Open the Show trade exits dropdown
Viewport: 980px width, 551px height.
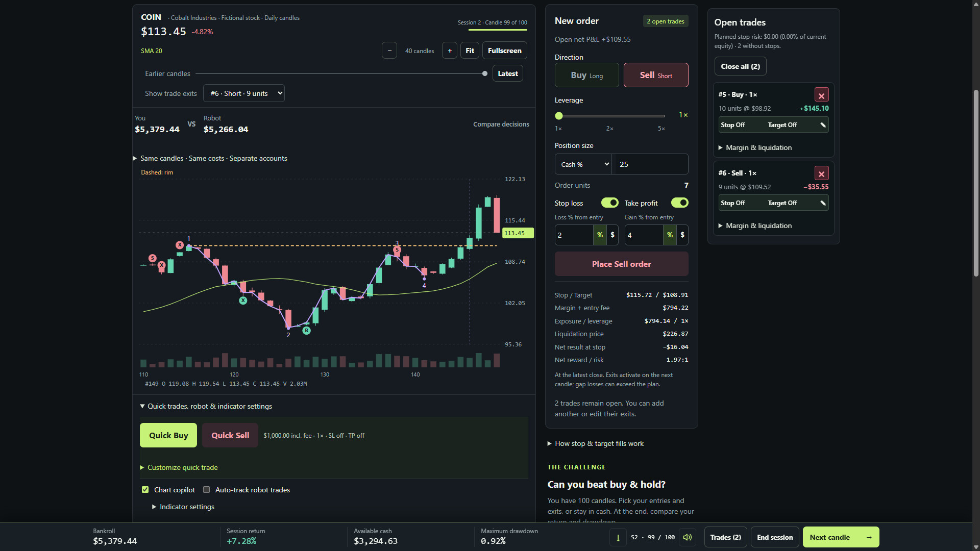click(x=244, y=93)
